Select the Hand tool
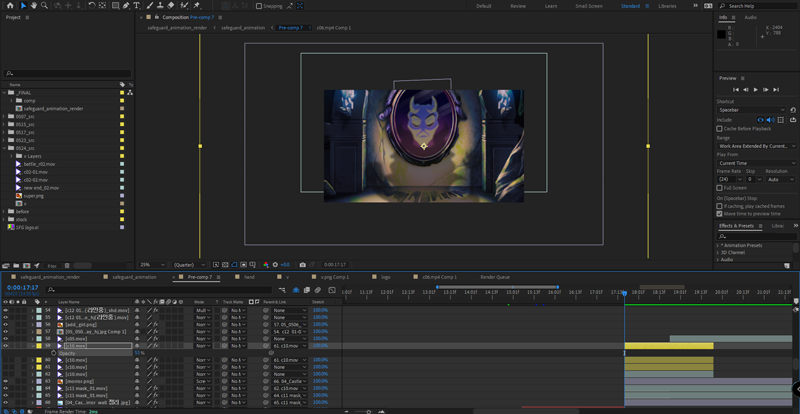This screenshot has height=414, width=800. pos(33,6)
